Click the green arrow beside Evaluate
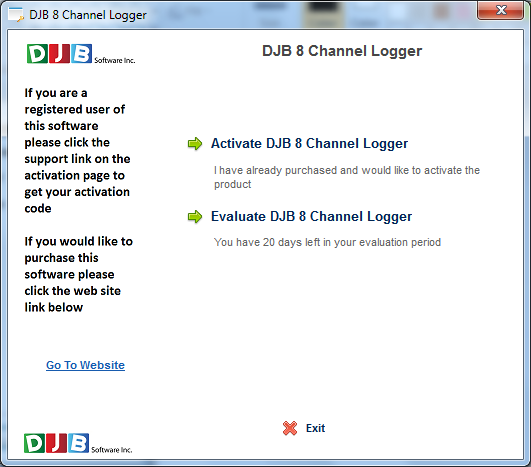Screen dimensions: 531x467 coord(195,217)
